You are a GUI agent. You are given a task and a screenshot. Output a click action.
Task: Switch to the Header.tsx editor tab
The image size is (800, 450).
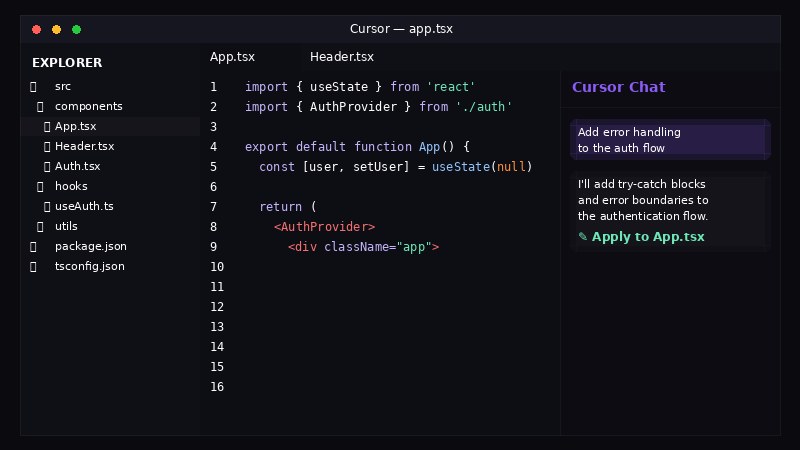(342, 57)
